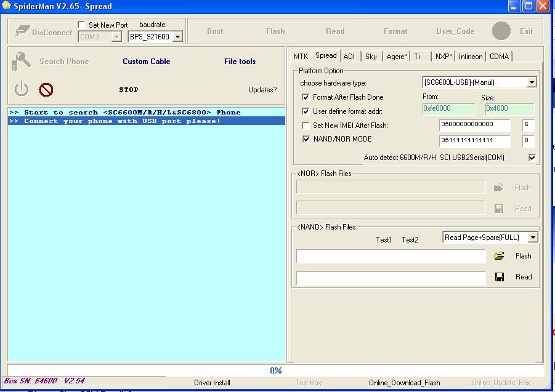
Task: Switch to the CDMA tab
Action: [499, 57]
